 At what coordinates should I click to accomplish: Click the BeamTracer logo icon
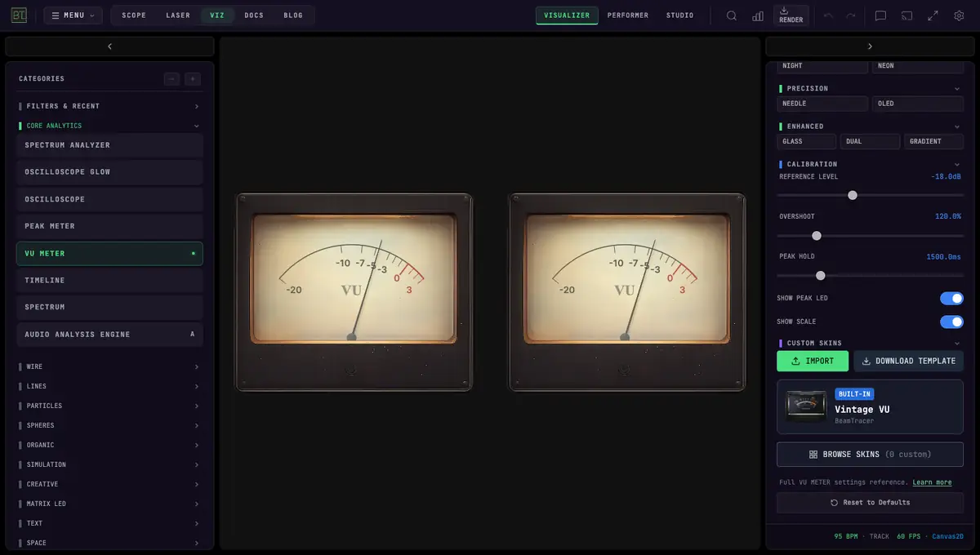19,15
